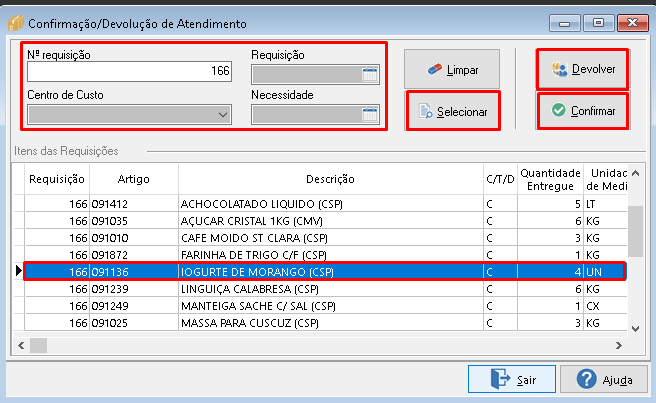Minimize the Confirmação/Devolução window
Viewport: 656px width, 403px height.
(x=564, y=23)
